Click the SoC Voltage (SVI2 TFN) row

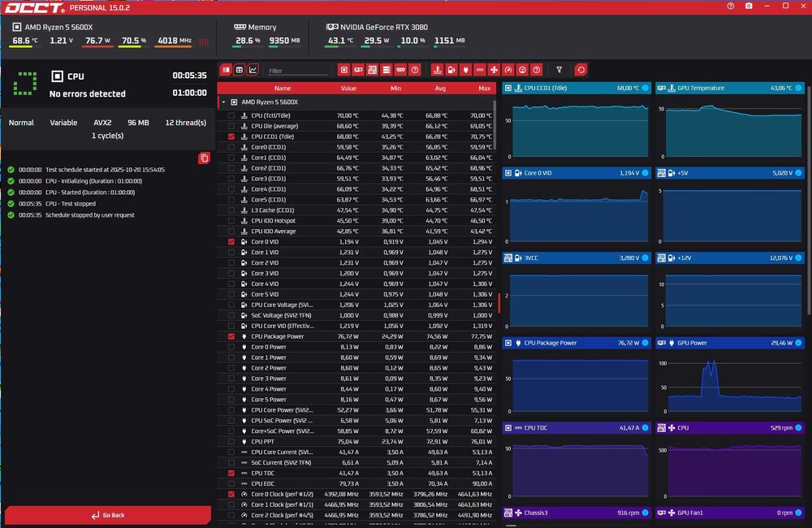pyautogui.click(x=357, y=315)
